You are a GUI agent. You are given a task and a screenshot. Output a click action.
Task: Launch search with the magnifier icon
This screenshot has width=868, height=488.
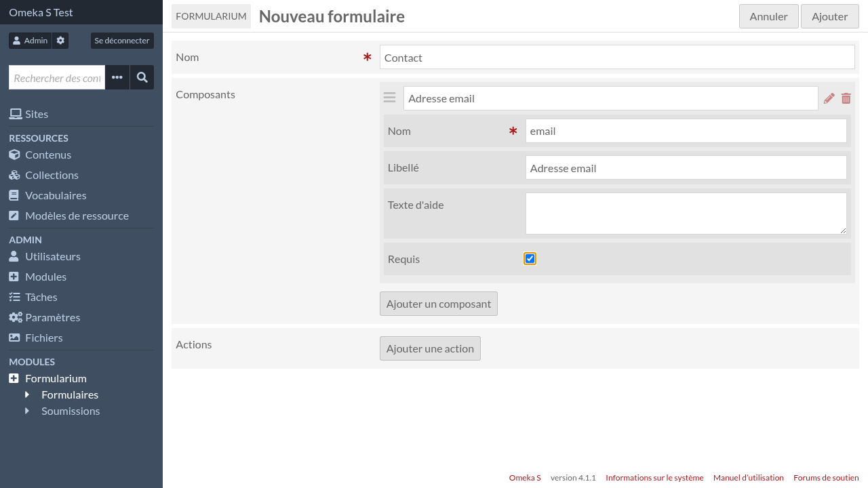point(142,77)
